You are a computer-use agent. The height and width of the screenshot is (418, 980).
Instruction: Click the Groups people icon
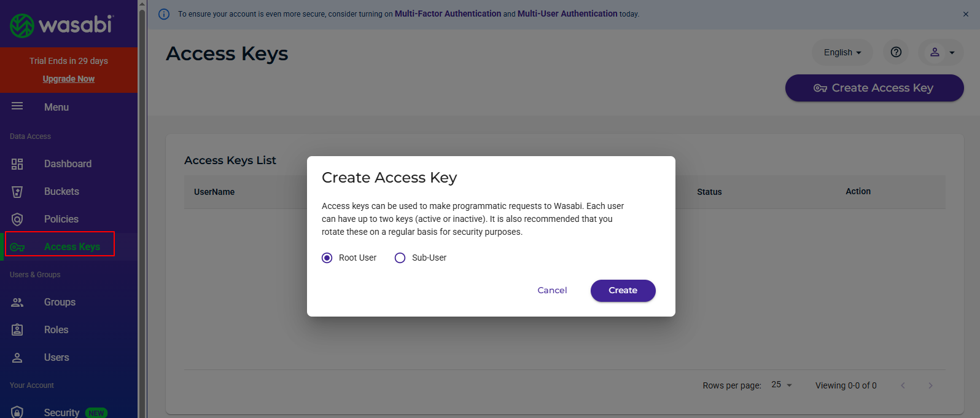click(x=17, y=302)
